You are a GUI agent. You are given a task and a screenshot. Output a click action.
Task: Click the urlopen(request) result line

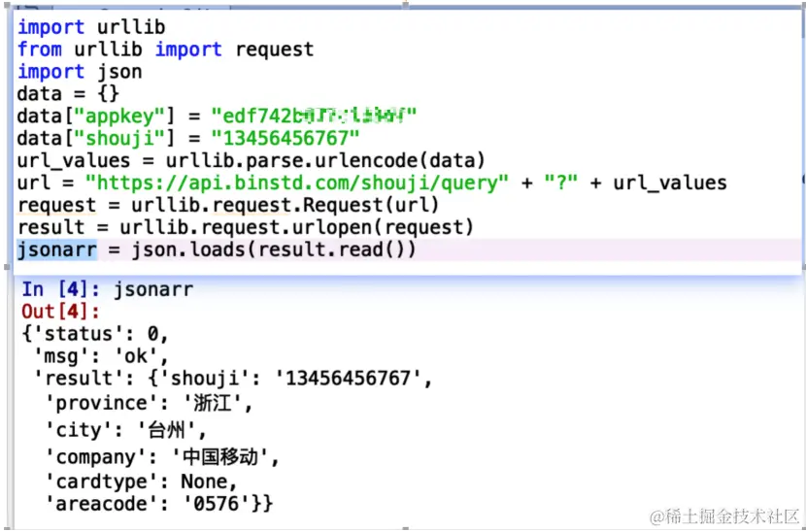245,227
